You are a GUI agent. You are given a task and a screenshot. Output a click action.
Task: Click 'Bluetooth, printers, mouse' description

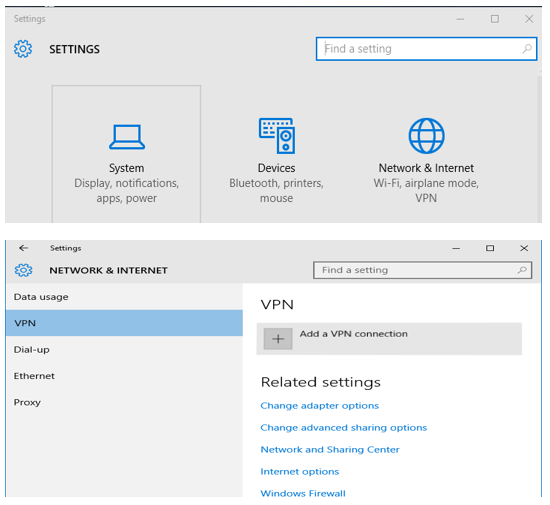[276, 191]
